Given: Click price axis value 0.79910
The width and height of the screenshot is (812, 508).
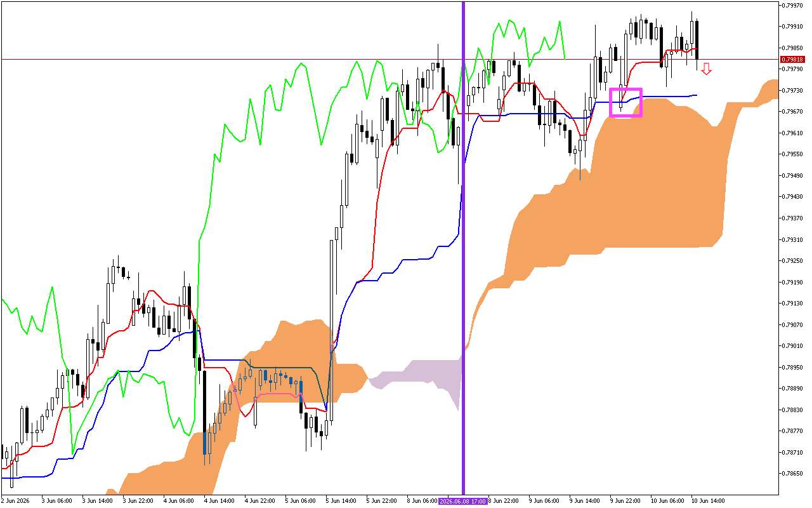Looking at the screenshot, I should (x=793, y=26).
